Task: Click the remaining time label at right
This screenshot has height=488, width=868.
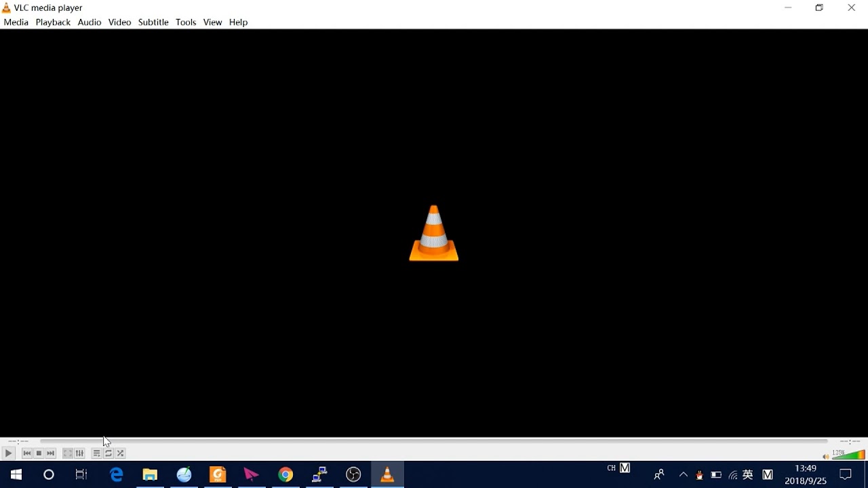Action: (x=850, y=441)
